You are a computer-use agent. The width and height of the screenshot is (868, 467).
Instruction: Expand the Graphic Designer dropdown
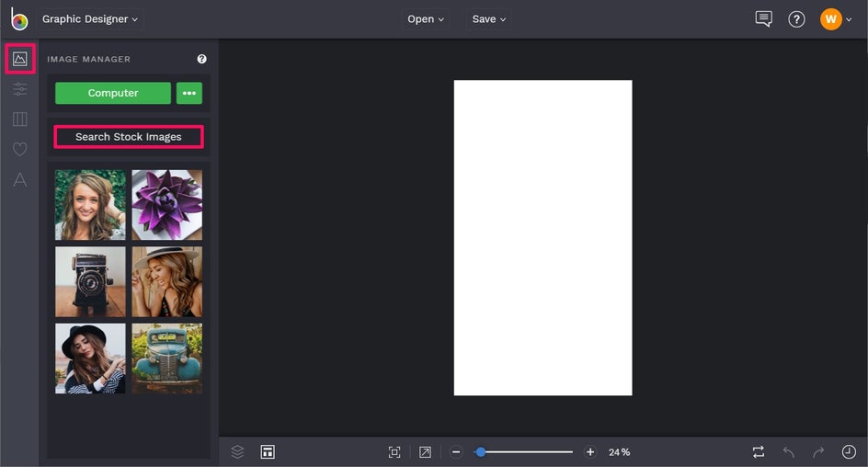[x=90, y=18]
